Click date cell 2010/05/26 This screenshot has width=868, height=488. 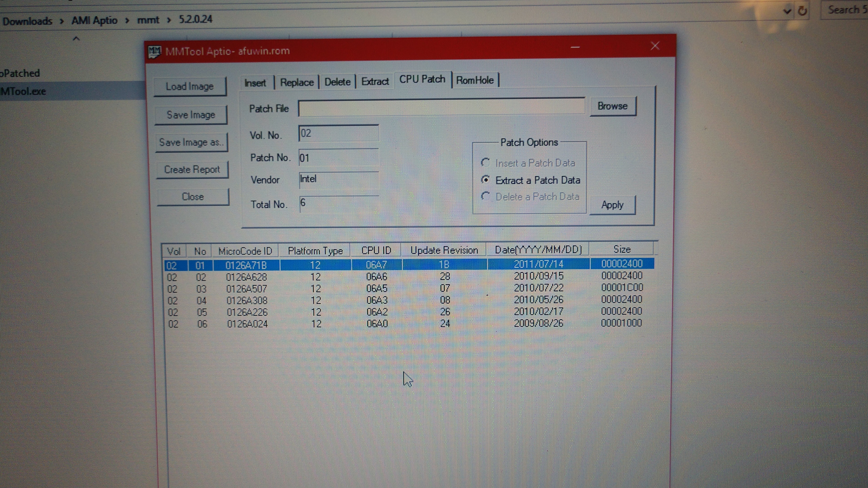pos(538,299)
